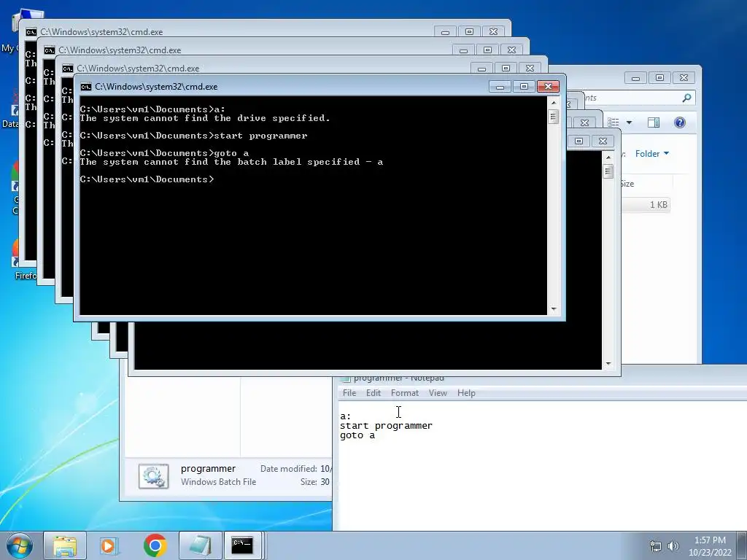Image resolution: width=747 pixels, height=560 pixels.
Task: Switch to Notepad via its taskbar icon
Action: click(x=201, y=545)
